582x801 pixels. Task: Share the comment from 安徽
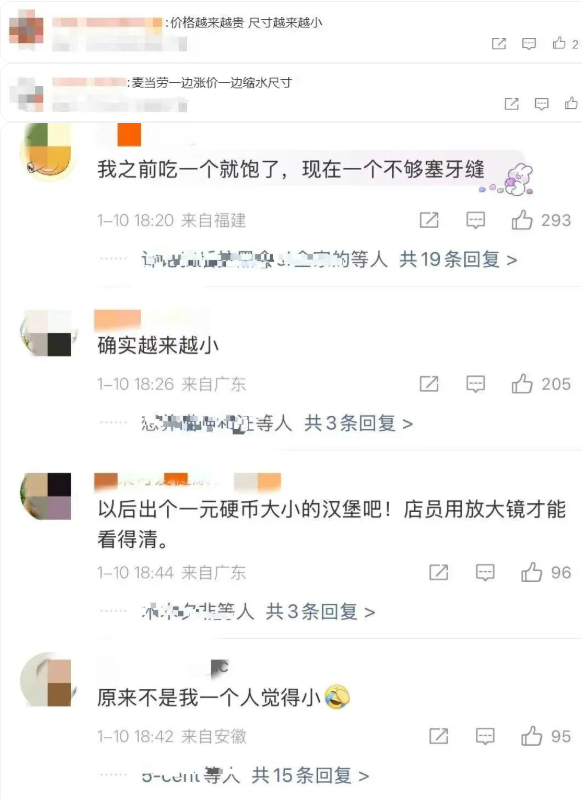(438, 736)
